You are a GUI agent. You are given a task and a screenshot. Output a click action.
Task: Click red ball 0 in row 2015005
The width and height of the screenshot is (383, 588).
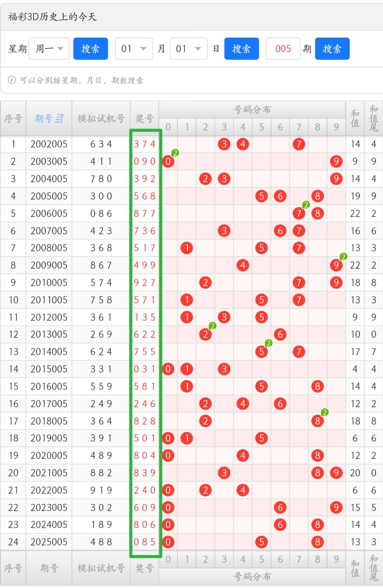click(x=168, y=369)
